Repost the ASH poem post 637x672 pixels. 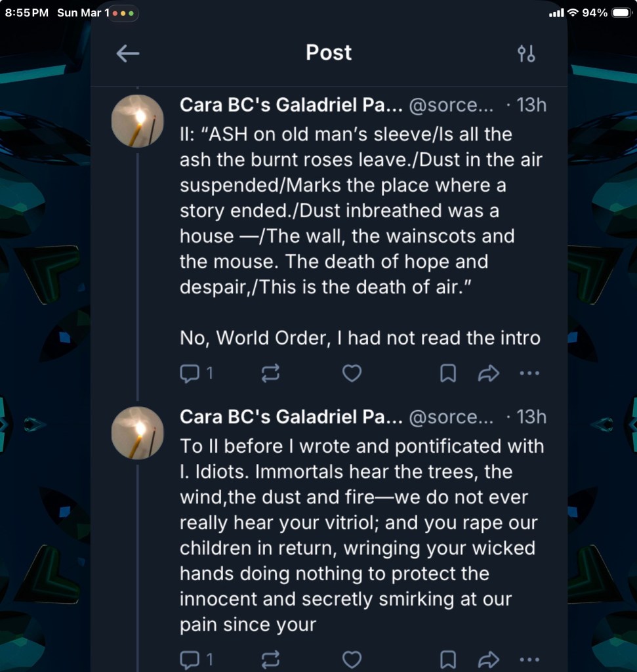click(270, 373)
